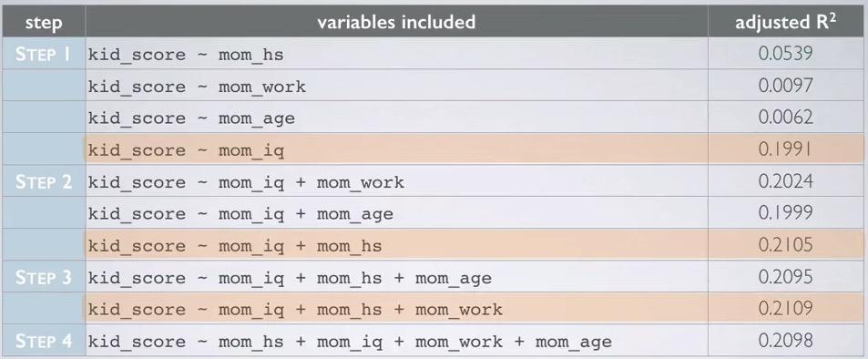
Task: Select highlighted 'mom_iq + mom_hs + mom_work' row
Action: [474, 309]
